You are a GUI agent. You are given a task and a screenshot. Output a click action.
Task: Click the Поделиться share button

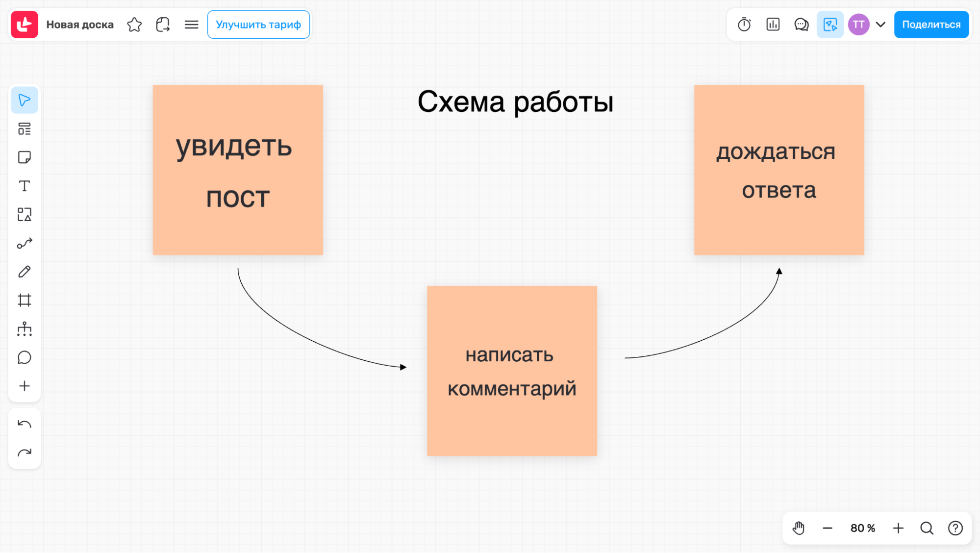(931, 25)
